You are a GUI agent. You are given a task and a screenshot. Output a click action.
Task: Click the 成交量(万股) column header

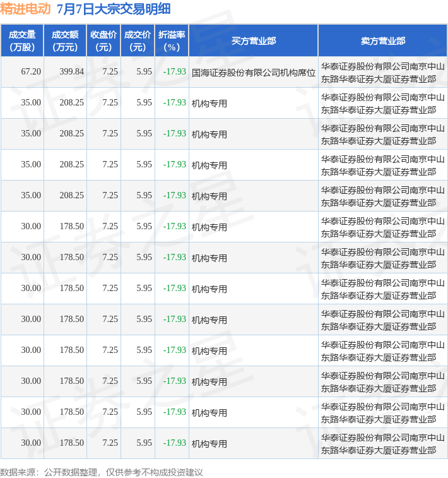pyautogui.click(x=22, y=41)
